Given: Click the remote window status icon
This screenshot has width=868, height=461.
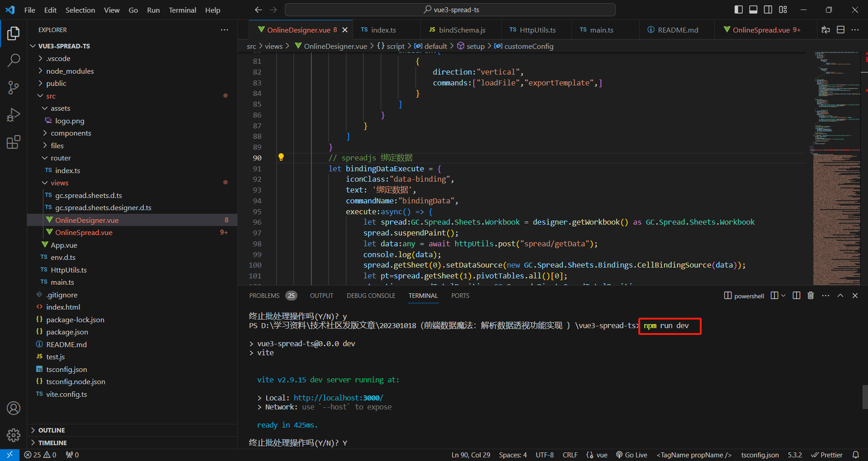Looking at the screenshot, I should tap(9, 455).
